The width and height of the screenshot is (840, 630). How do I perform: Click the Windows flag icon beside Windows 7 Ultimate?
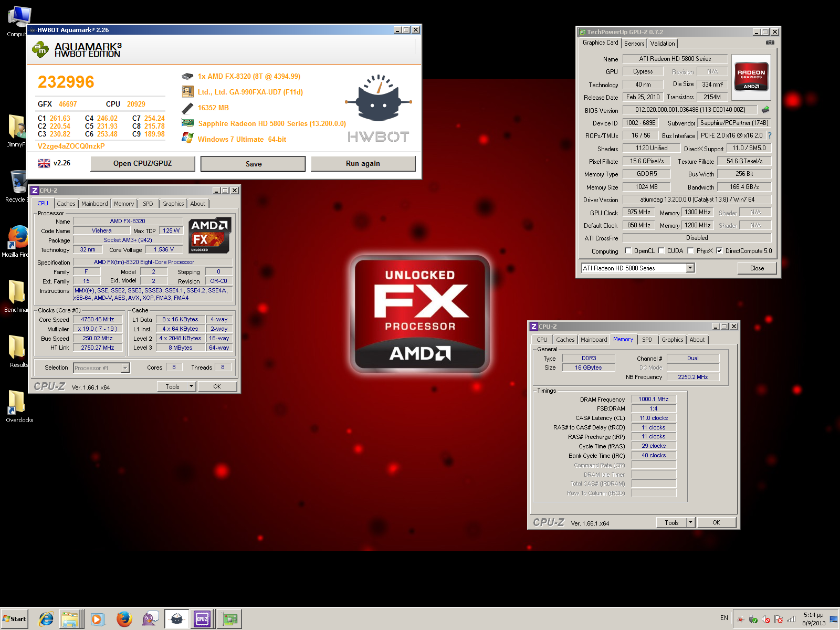(187, 138)
